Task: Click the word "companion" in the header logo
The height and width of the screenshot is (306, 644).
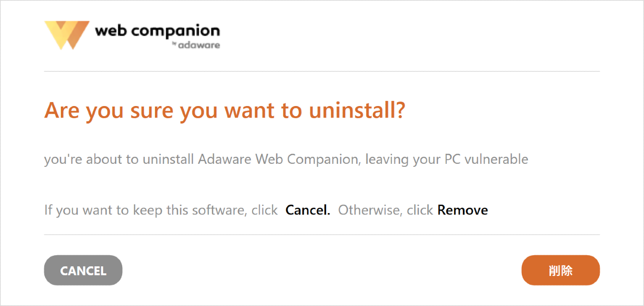Action: 175,31
